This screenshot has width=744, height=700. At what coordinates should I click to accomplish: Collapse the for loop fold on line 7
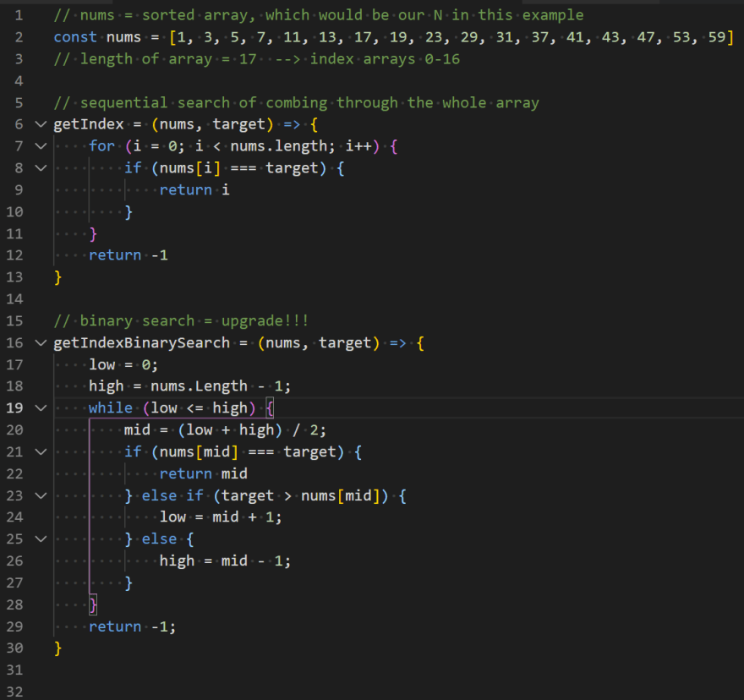click(x=41, y=146)
